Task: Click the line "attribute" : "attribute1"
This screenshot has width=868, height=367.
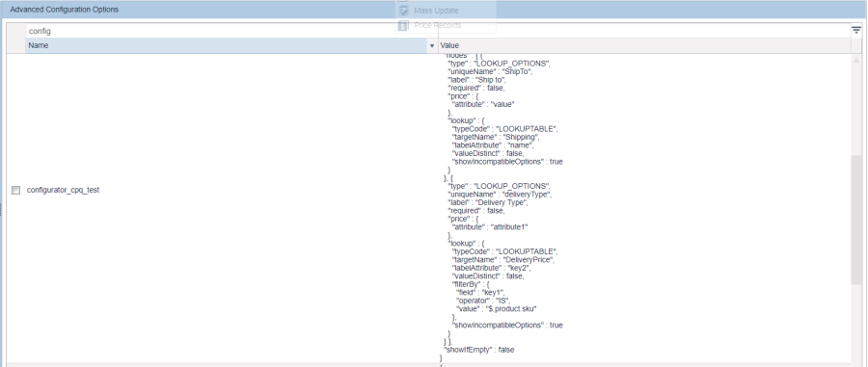Action: coord(491,226)
